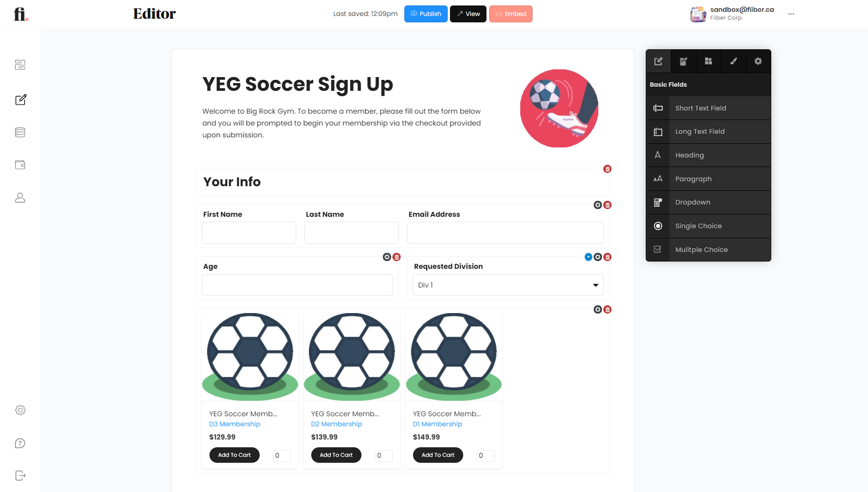Switch to the blocks layout tab
The image size is (868, 492).
[x=708, y=61]
